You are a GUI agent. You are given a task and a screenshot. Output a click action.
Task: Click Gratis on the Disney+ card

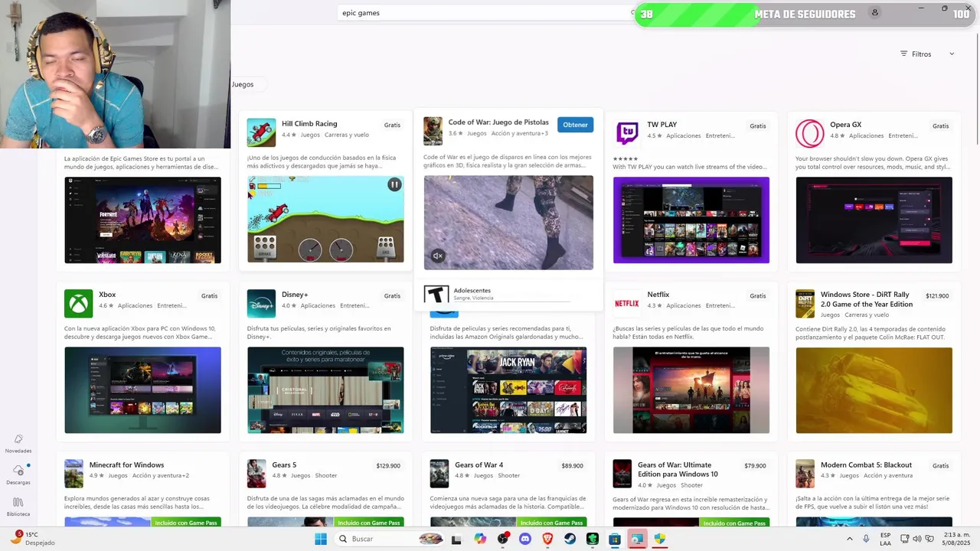[x=392, y=295]
